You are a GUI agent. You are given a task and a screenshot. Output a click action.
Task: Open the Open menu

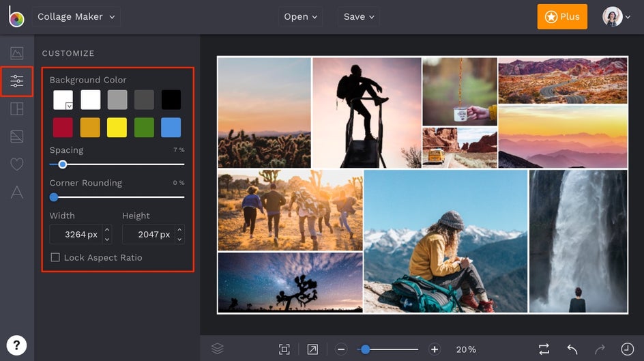[300, 16]
